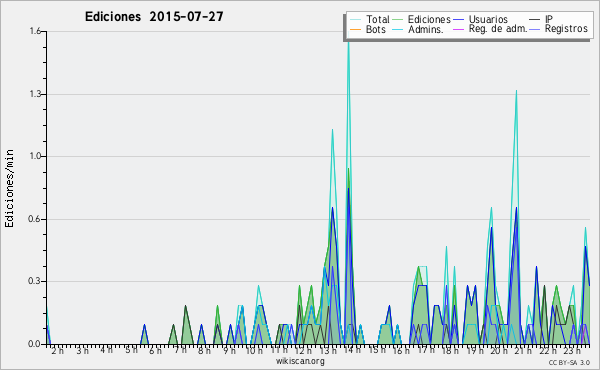Click the 'Total' legend label
This screenshot has width=600, height=370.
tap(378, 19)
